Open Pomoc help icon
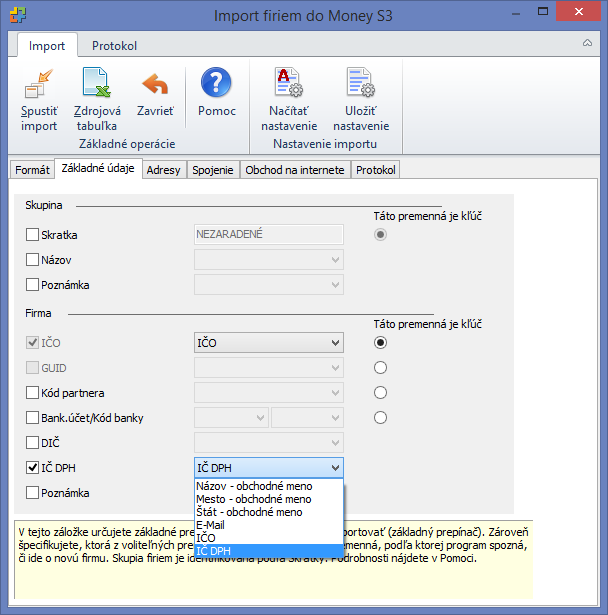This screenshot has width=608, height=615. tap(216, 82)
